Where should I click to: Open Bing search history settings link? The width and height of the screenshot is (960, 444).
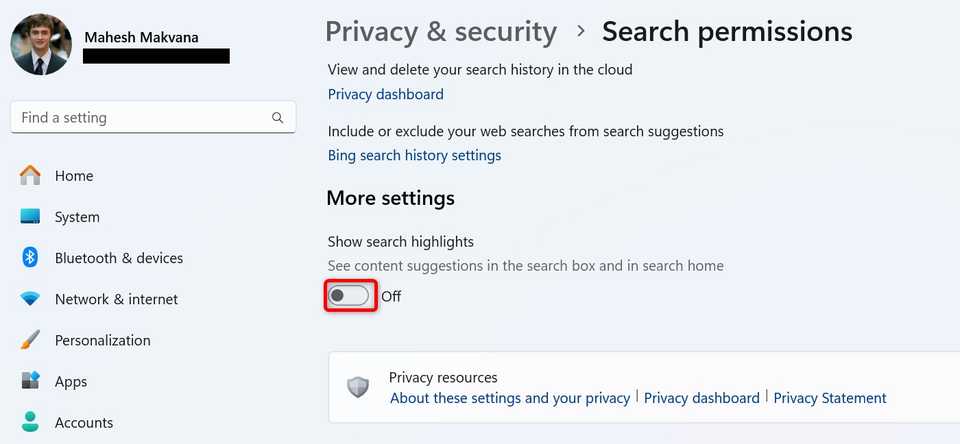tap(415, 155)
